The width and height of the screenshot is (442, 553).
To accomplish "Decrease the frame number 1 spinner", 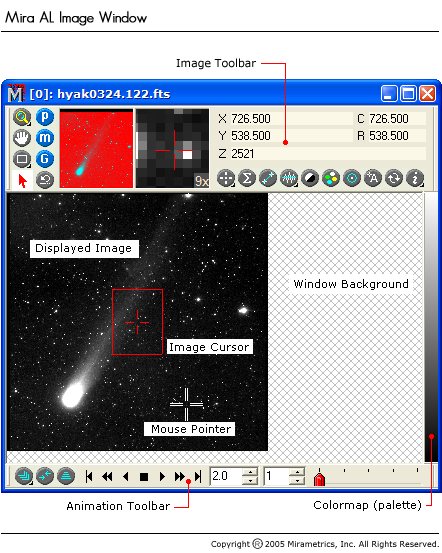I will [x=297, y=481].
